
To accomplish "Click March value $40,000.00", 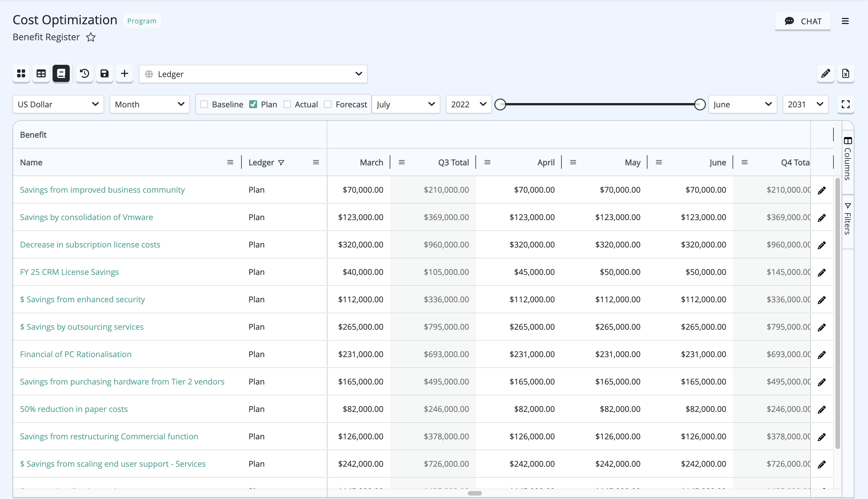I will point(363,272).
